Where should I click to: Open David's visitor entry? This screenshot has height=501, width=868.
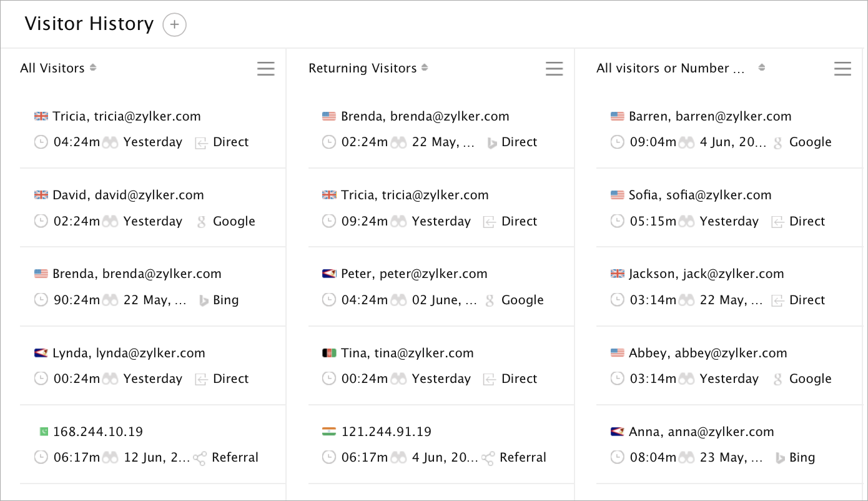point(128,195)
